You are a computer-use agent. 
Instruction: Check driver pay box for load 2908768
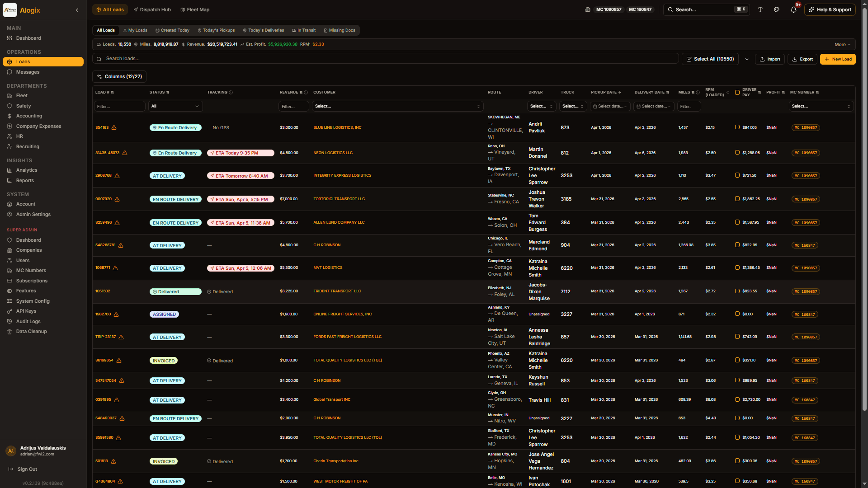pyautogui.click(x=737, y=175)
